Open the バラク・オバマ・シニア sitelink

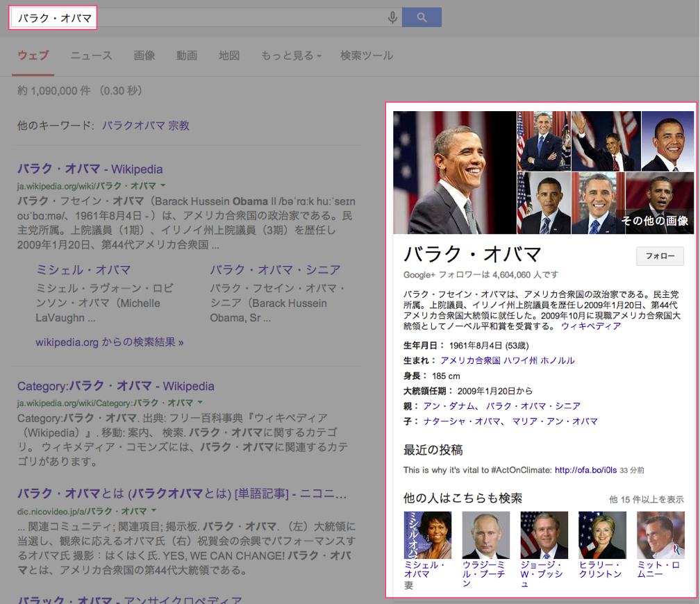pyautogui.click(x=275, y=270)
